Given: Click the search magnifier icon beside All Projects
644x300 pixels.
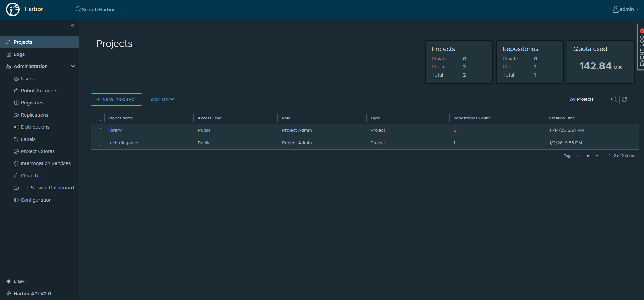Looking at the screenshot, I should click(x=614, y=99).
